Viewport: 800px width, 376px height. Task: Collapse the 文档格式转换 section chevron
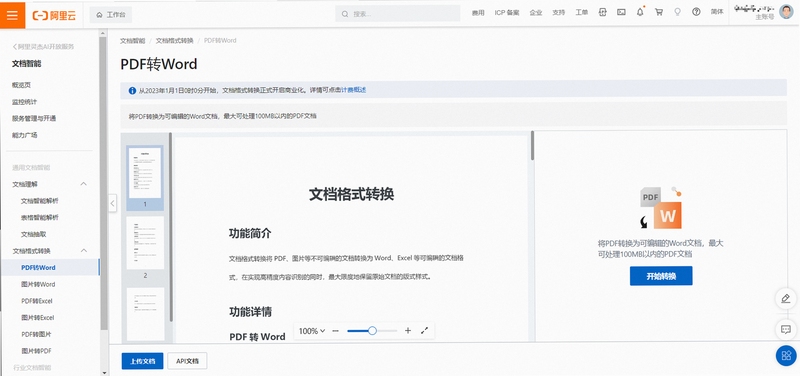(84, 250)
